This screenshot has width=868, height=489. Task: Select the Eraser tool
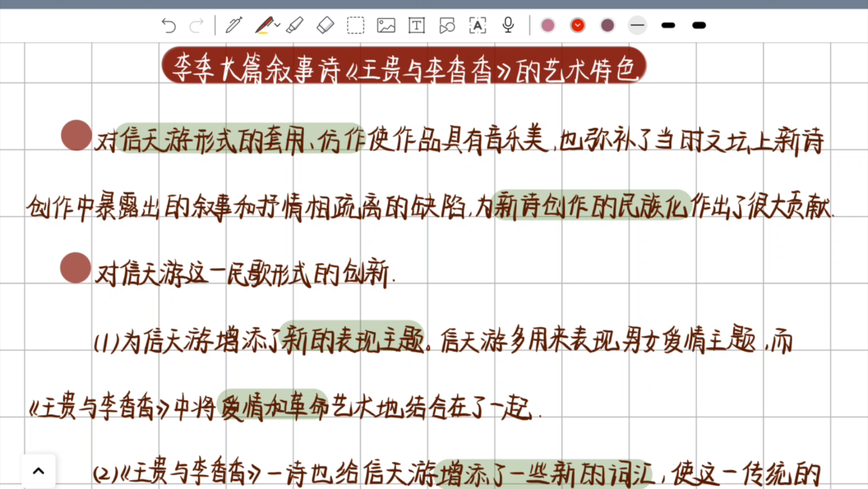point(325,25)
